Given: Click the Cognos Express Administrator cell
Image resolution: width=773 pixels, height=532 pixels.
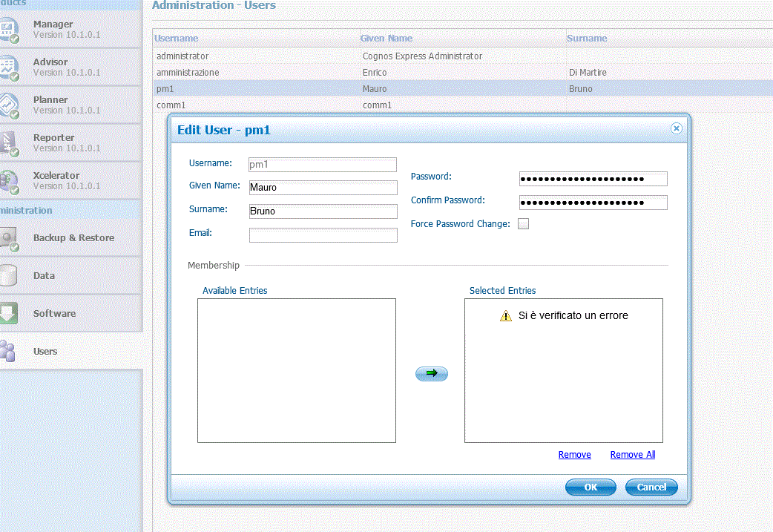Looking at the screenshot, I should (x=423, y=56).
